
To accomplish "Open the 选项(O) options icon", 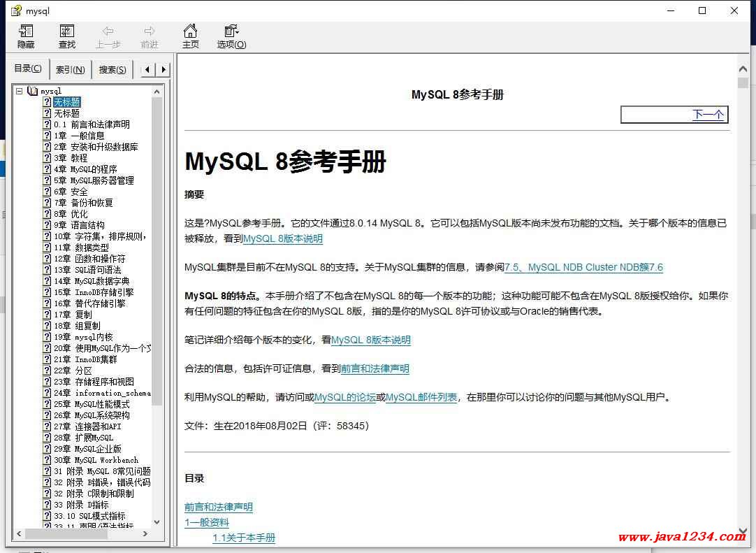I will [x=231, y=31].
